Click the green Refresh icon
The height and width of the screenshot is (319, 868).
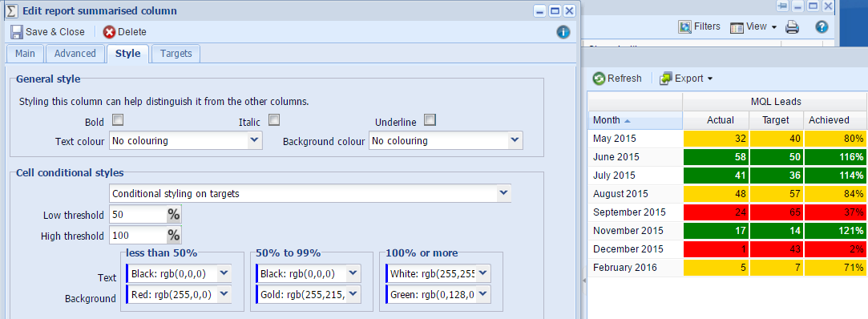point(599,79)
